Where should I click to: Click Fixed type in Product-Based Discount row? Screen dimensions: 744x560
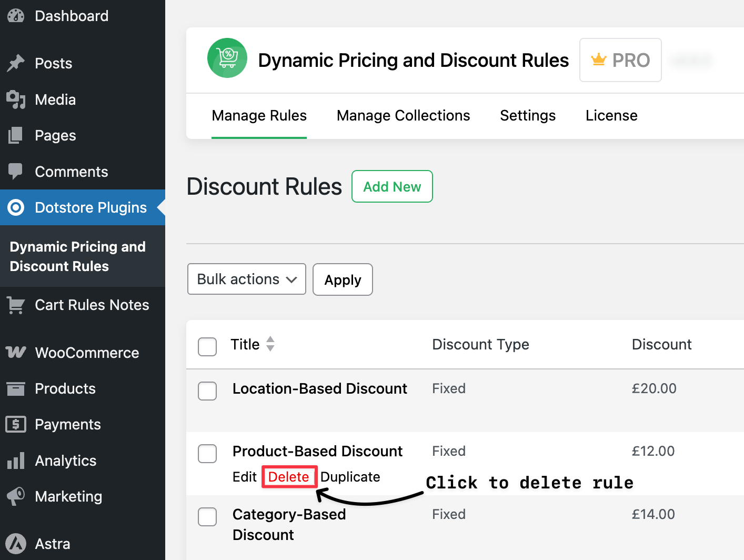(449, 451)
